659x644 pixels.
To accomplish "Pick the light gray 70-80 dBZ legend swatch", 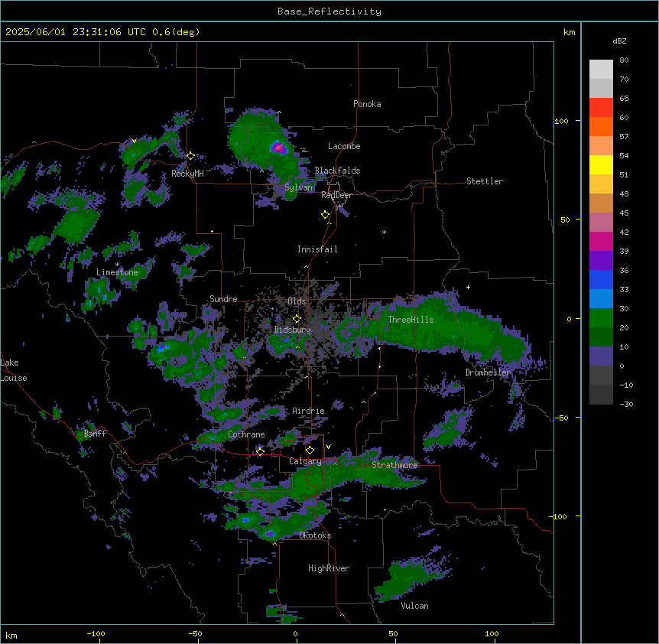I will pos(601,70).
